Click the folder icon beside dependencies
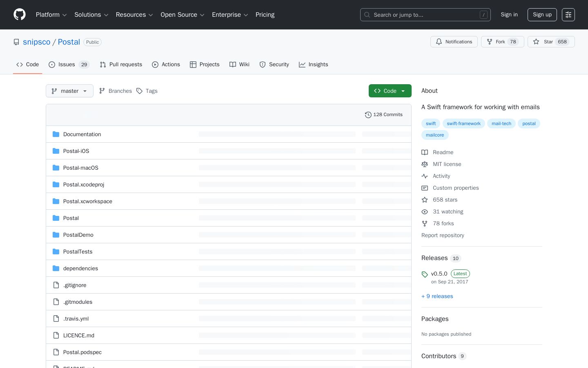Viewport: 588px width, 368px height. tap(56, 268)
